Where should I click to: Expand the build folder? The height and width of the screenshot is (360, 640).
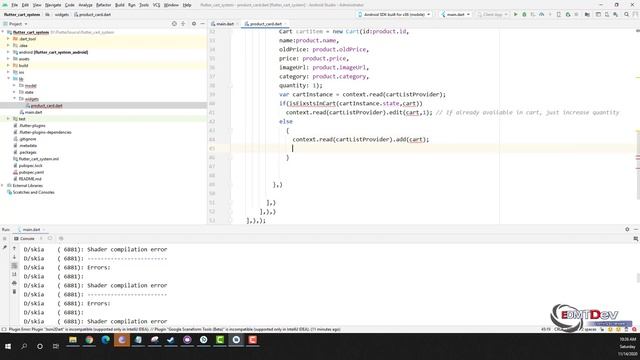point(8,65)
